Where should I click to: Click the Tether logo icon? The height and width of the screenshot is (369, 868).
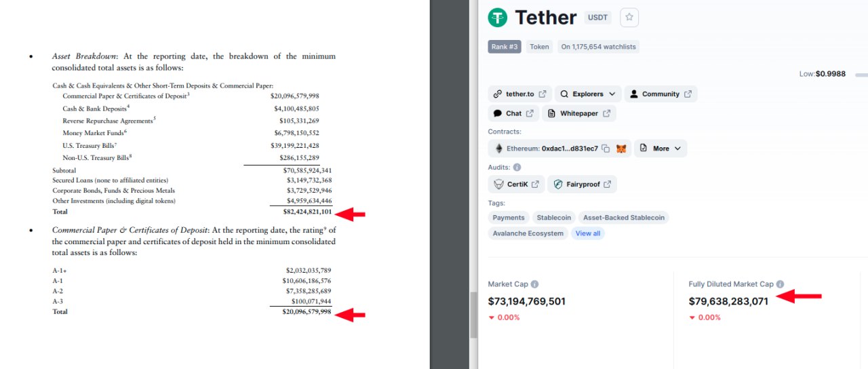(498, 18)
